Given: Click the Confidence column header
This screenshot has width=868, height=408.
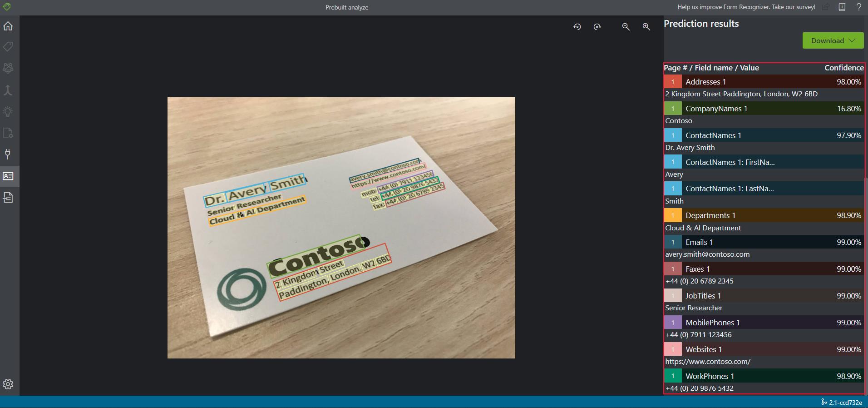Looking at the screenshot, I should 844,68.
